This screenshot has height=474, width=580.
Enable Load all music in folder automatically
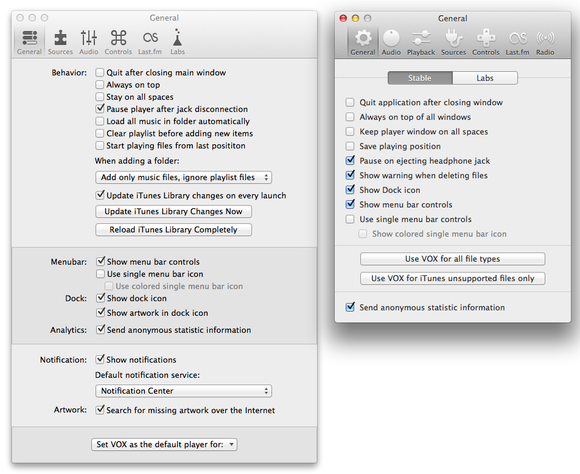click(x=100, y=121)
